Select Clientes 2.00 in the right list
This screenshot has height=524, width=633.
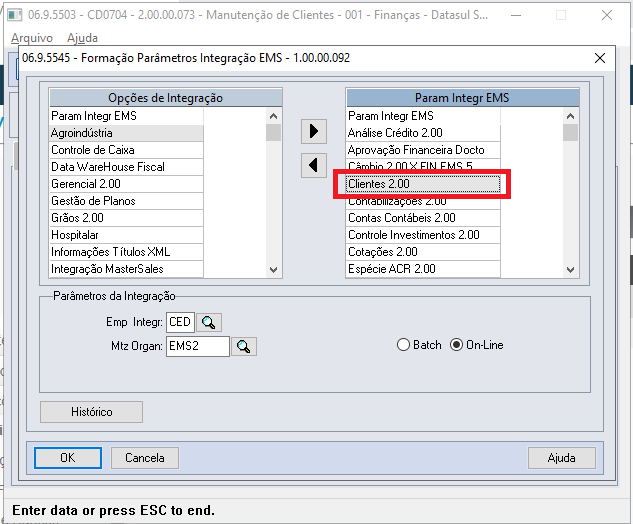423,184
